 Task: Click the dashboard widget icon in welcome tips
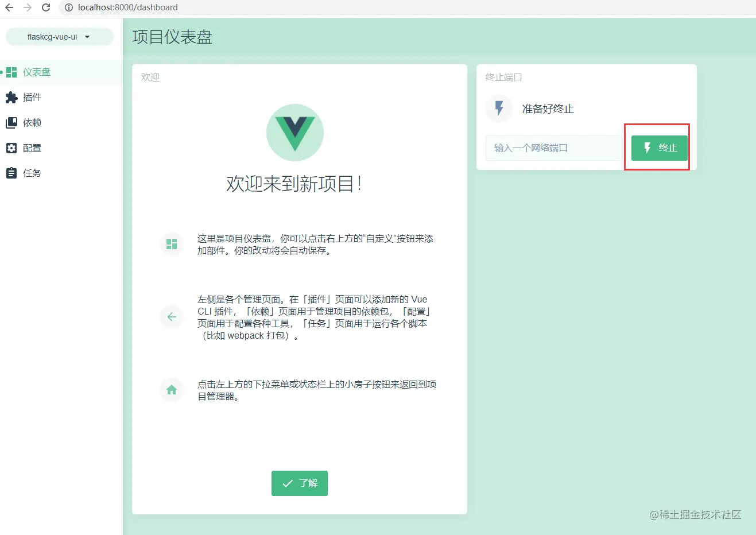click(172, 244)
